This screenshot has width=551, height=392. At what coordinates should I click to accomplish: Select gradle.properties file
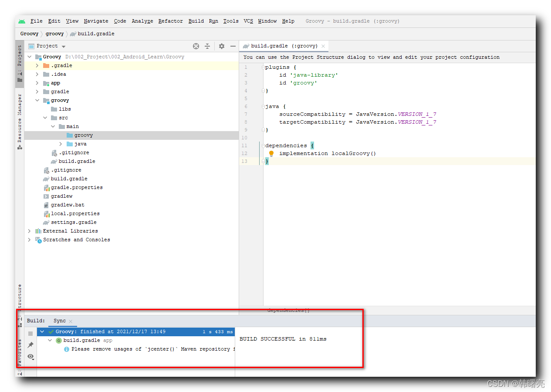click(x=73, y=187)
